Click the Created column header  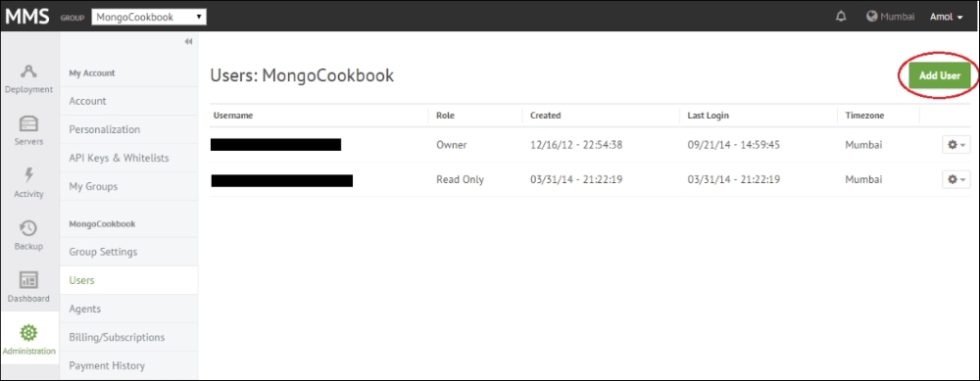pyautogui.click(x=546, y=116)
